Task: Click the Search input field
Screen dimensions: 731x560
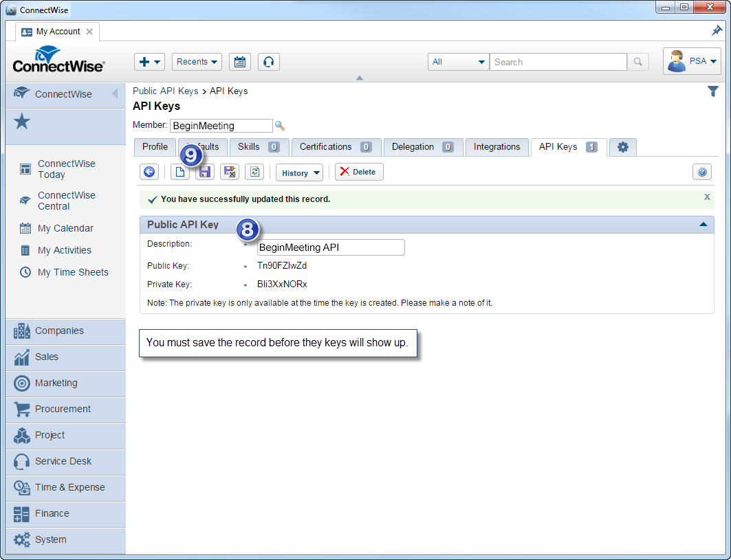Action: 558,62
